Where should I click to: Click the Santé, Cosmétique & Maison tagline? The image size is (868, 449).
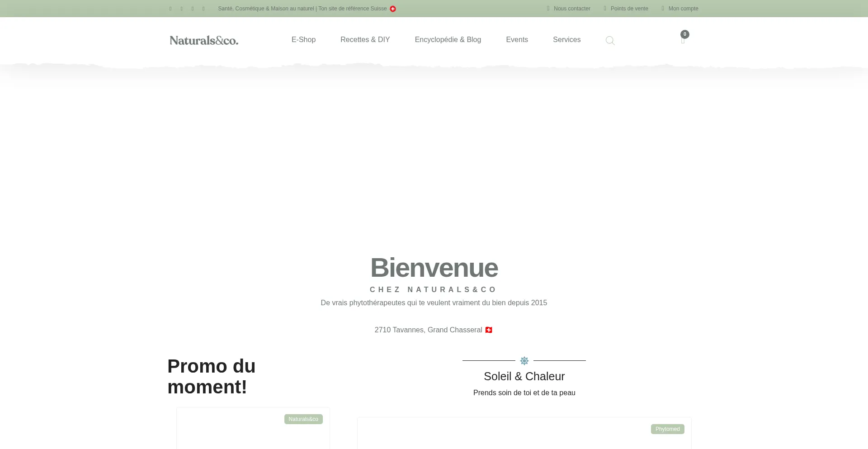[x=302, y=9]
